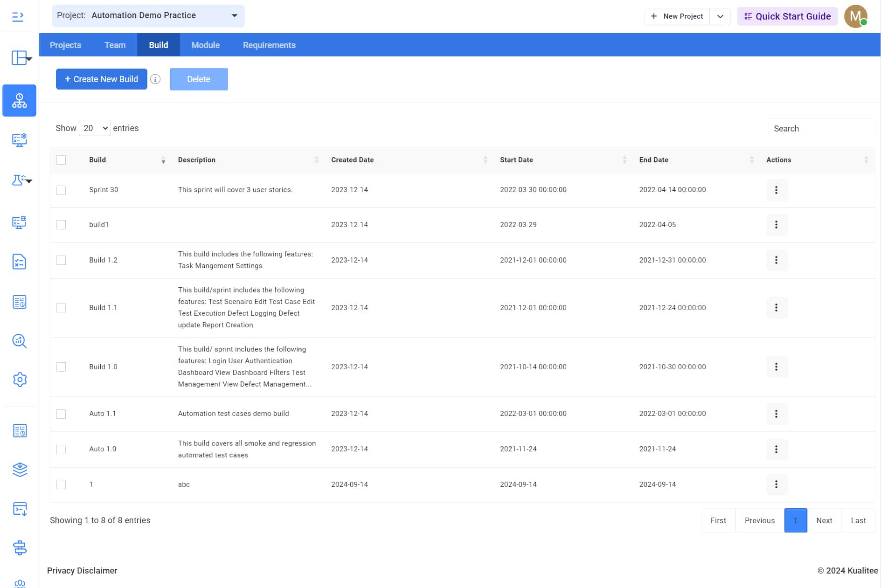The height and width of the screenshot is (588, 881).
Task: Expand the Show entries count dropdown
Action: pos(95,128)
